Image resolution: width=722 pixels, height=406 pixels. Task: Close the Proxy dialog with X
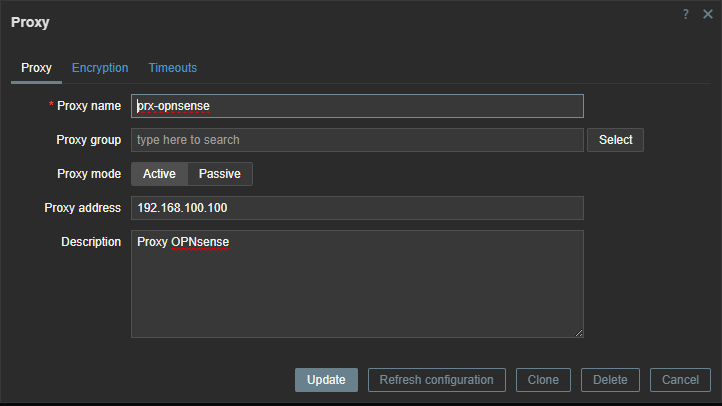tap(707, 14)
